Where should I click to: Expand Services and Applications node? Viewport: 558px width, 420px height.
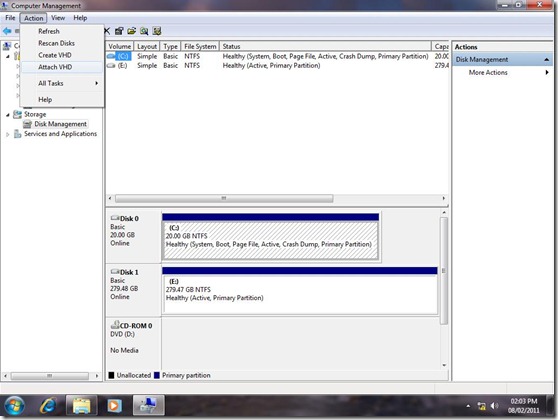tap(8, 134)
